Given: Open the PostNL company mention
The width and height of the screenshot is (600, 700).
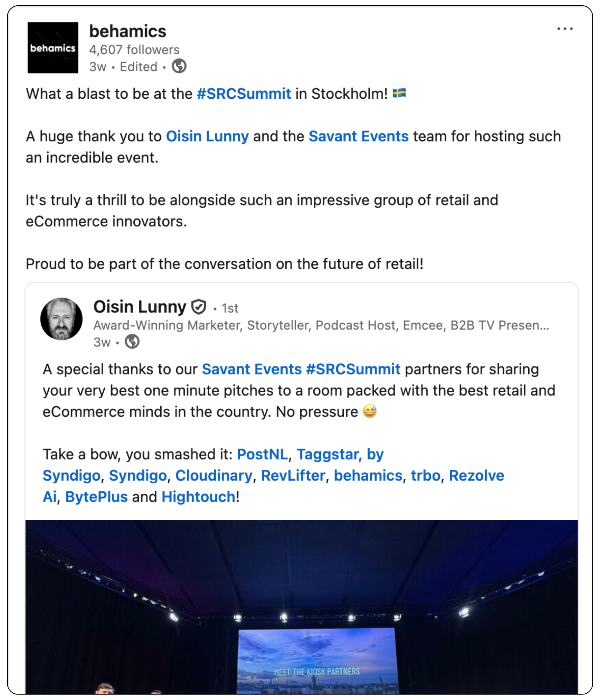Looking at the screenshot, I should [263, 454].
